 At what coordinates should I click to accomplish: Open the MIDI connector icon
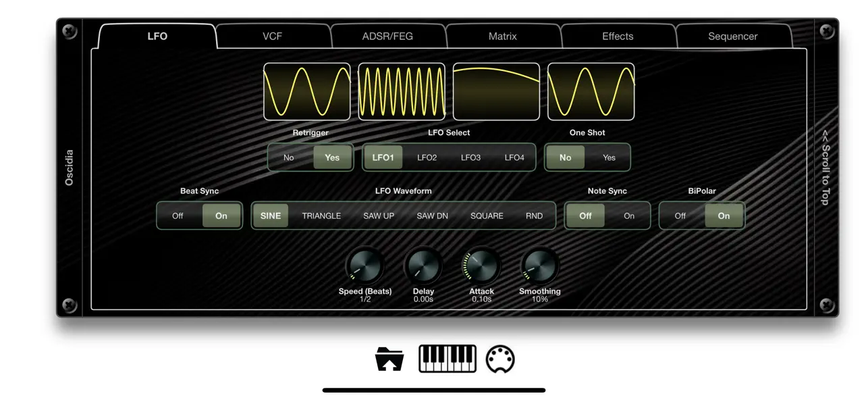pos(500,359)
